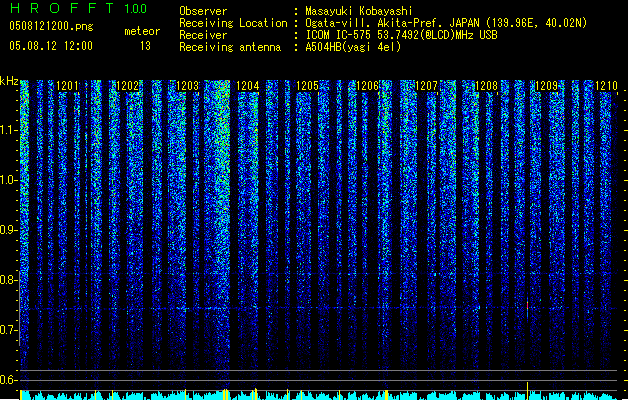This screenshot has width=629, height=400.
Task: Click the meteor count label
Action: tap(142, 31)
